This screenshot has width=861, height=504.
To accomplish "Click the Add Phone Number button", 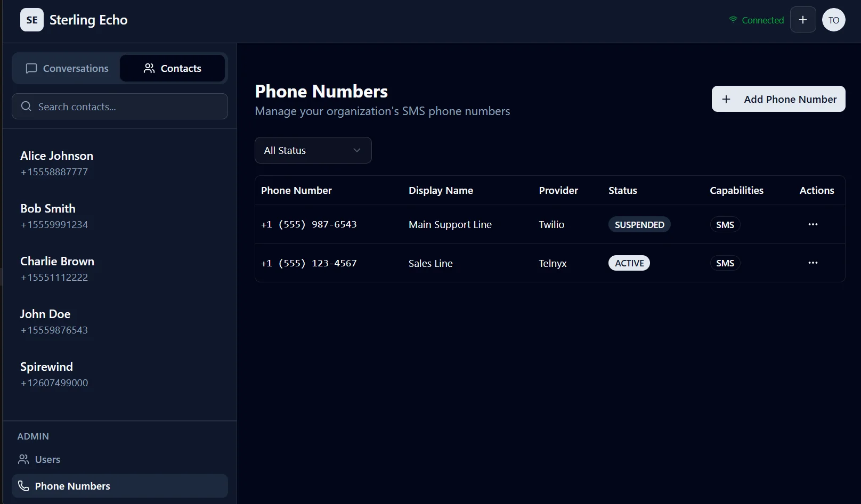I will click(778, 99).
